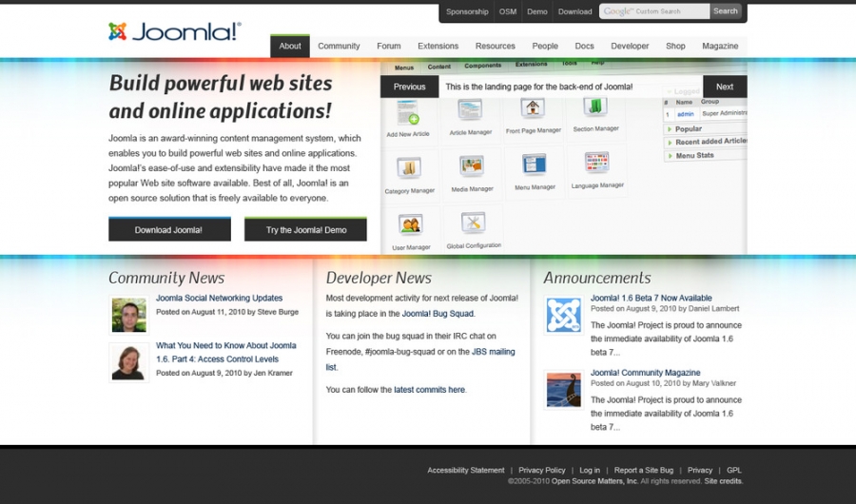Focus the Google Custom Search field
The width and height of the screenshot is (856, 504).
point(654,11)
